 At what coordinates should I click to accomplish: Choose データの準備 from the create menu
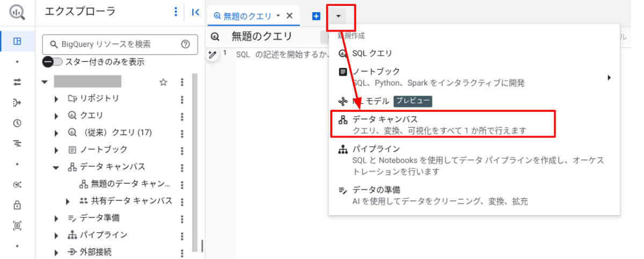click(x=474, y=196)
